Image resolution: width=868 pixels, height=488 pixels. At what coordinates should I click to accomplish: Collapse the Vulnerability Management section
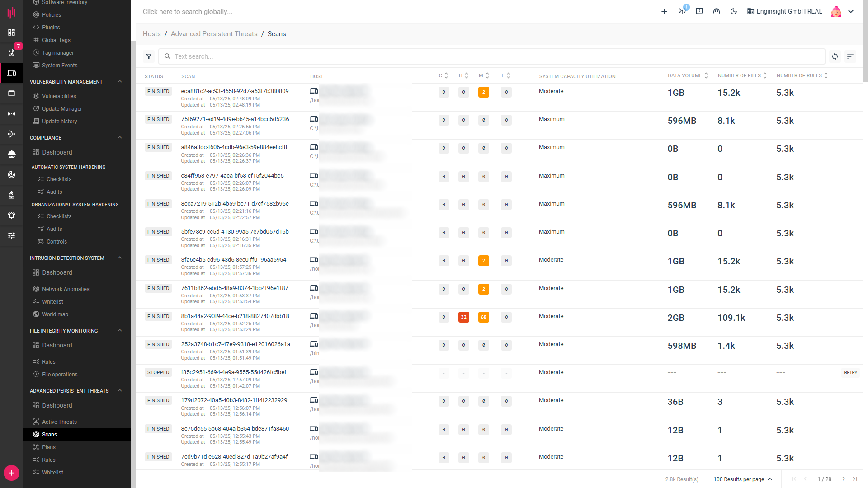120,82
